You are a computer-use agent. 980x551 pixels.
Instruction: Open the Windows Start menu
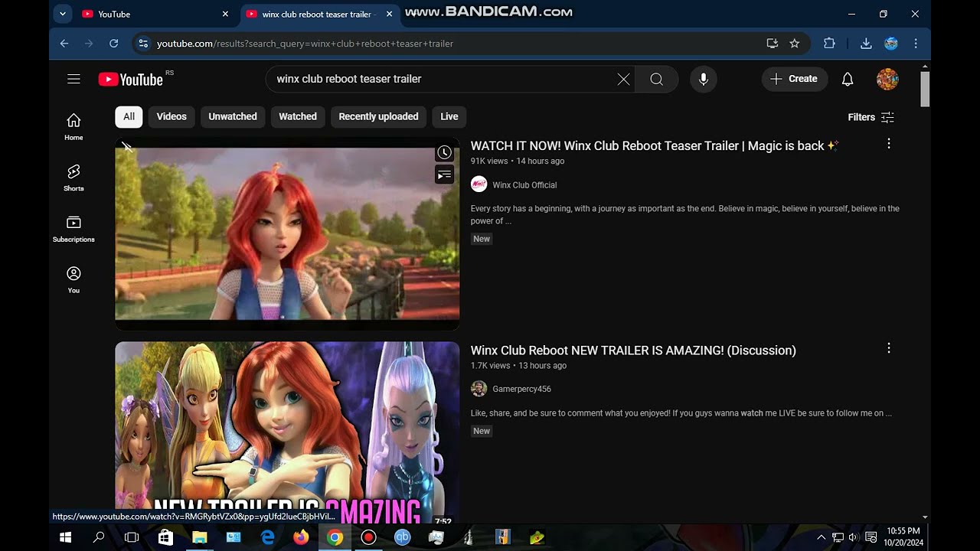(x=65, y=537)
